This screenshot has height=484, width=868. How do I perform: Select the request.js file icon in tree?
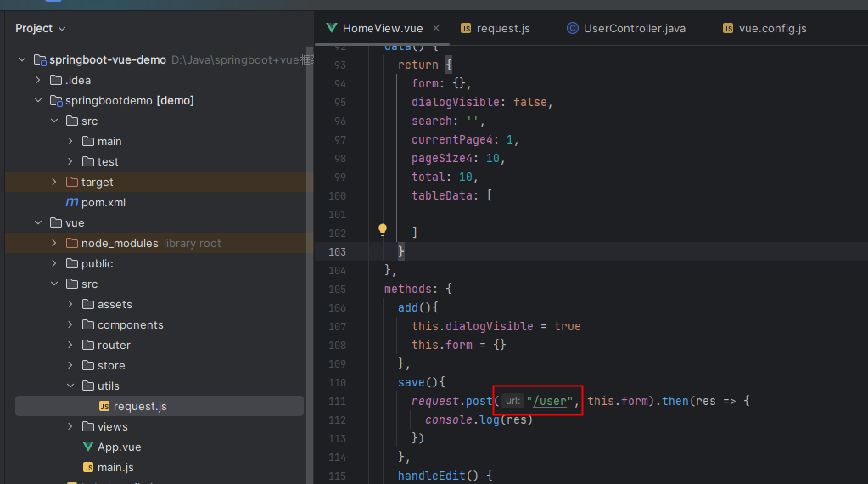coord(104,406)
